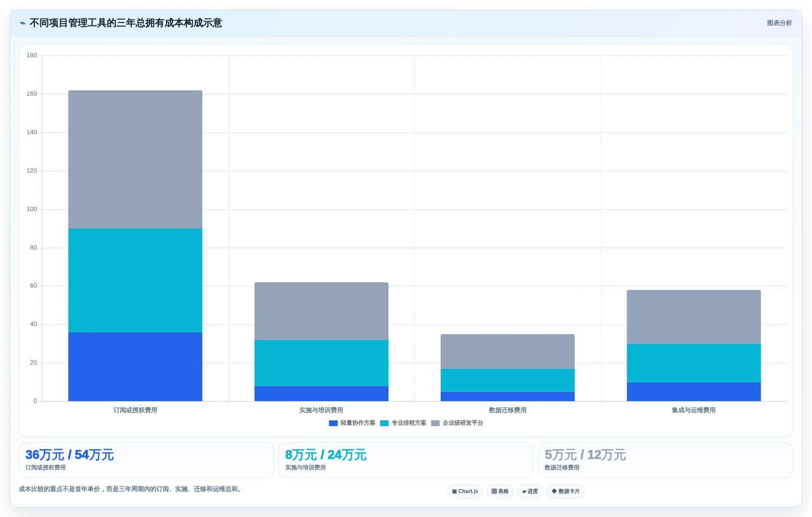Click the cyan segment of the 集成与运维费用 bar
Image resolution: width=812 pixels, height=517 pixels.
pyautogui.click(x=694, y=363)
